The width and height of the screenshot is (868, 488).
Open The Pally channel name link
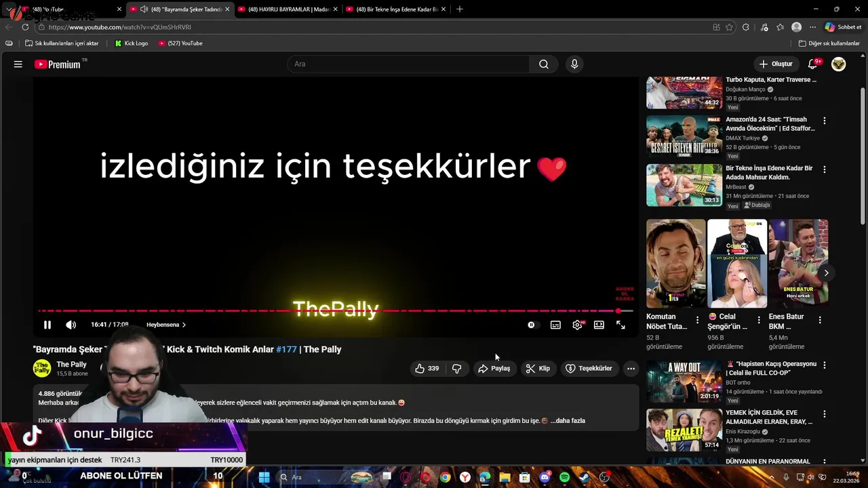[x=71, y=364]
